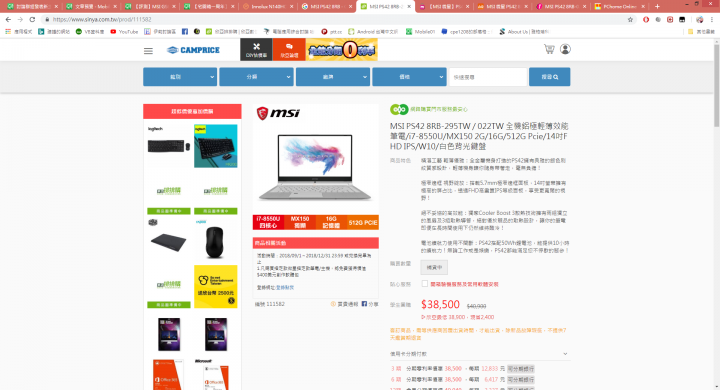The width and height of the screenshot is (720, 390).
Task: Click the MSI PS42 8RB-295TW product title
Action: tap(479, 136)
